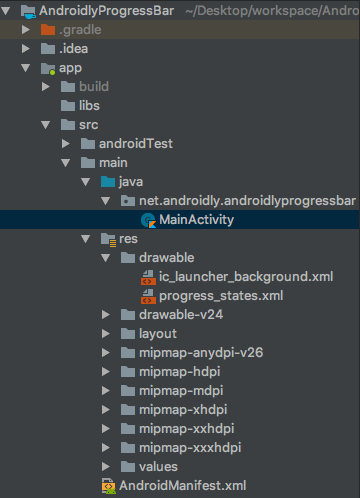Click the androidTest folder icon
The height and width of the screenshot is (498, 360).
click(x=88, y=144)
